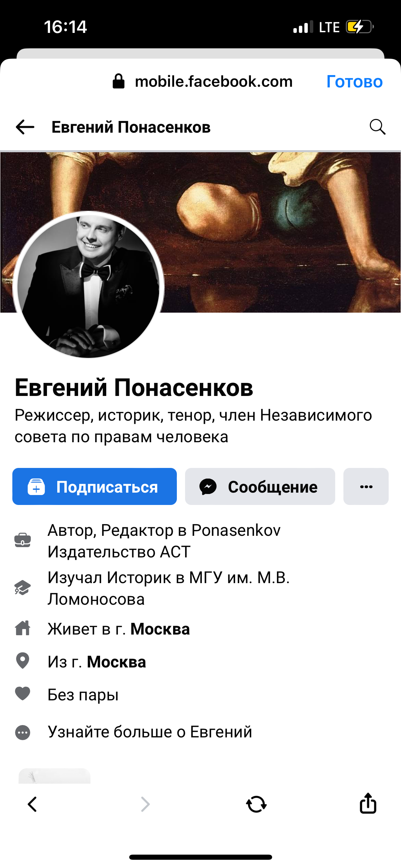Tap the browser forward chevron
The image size is (401, 868).
(x=145, y=804)
